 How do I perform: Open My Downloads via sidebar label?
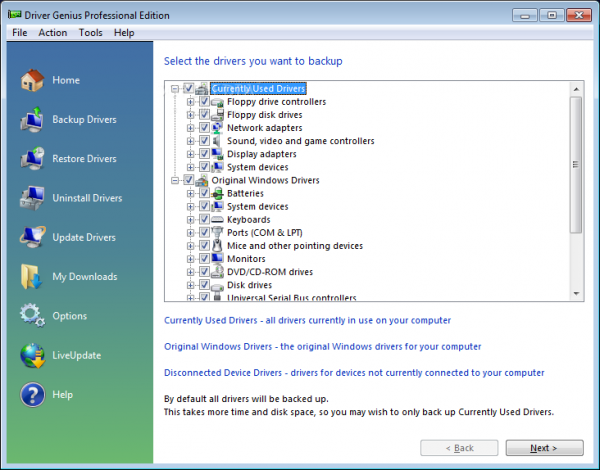tap(85, 276)
